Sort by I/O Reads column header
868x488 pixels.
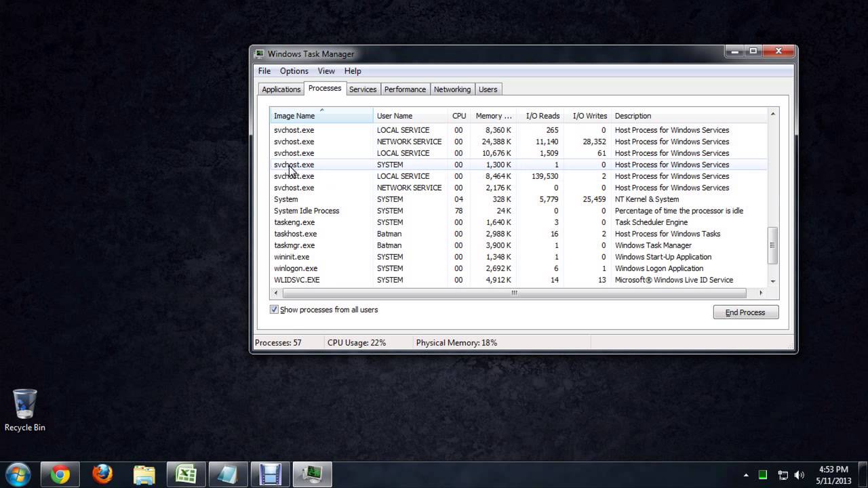(x=540, y=116)
